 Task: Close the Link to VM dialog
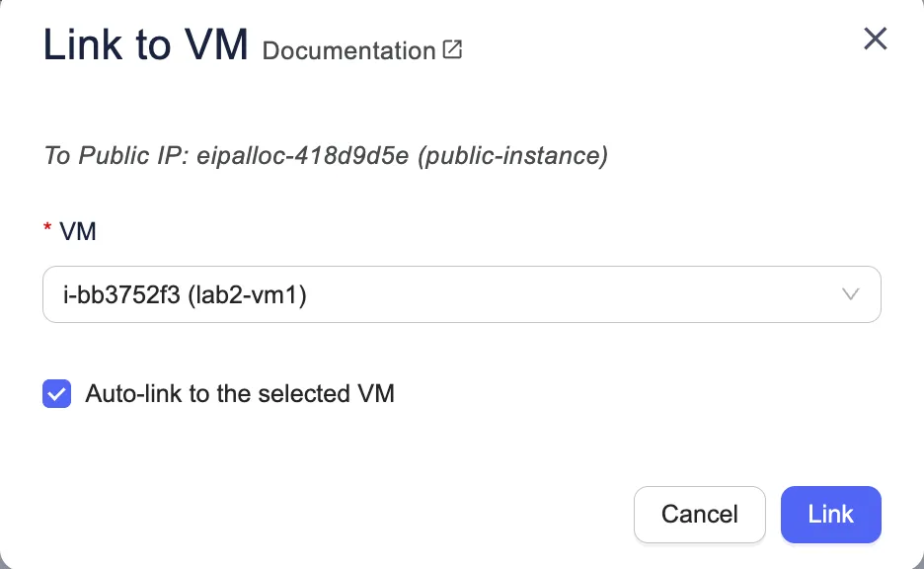pos(875,39)
